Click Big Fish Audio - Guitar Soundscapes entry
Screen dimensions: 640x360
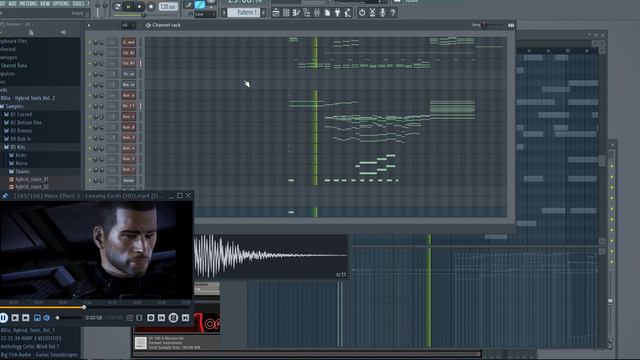pos(39,355)
